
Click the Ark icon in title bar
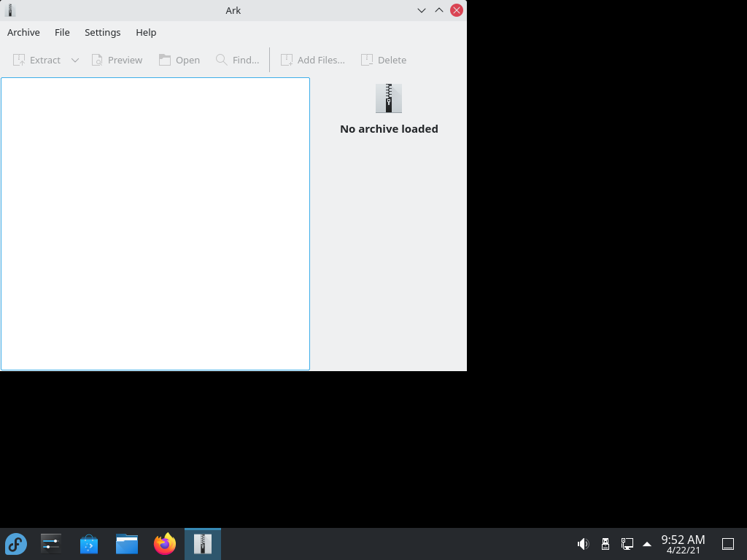pos(10,10)
